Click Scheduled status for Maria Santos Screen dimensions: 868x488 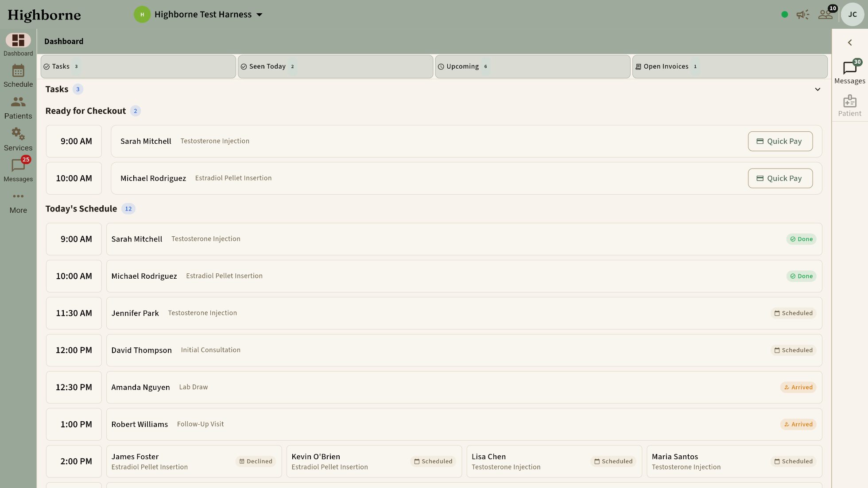point(793,461)
